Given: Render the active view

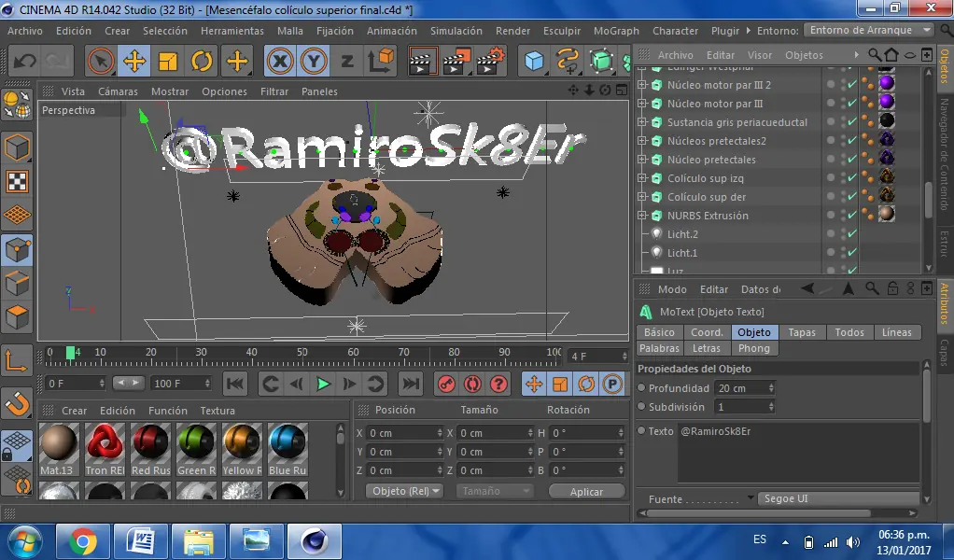Looking at the screenshot, I should click(x=422, y=62).
